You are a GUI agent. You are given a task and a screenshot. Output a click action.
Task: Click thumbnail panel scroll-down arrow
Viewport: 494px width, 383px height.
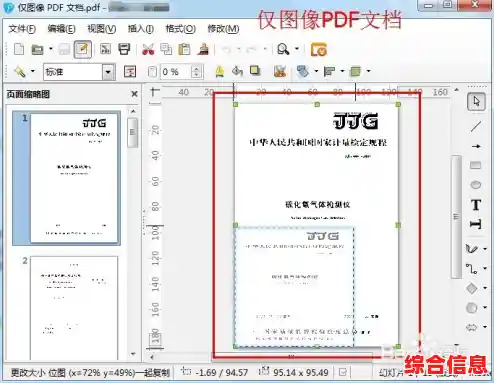(133, 354)
